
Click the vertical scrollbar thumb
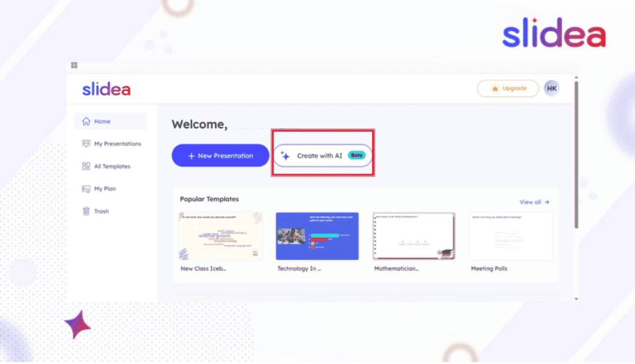pyautogui.click(x=576, y=154)
